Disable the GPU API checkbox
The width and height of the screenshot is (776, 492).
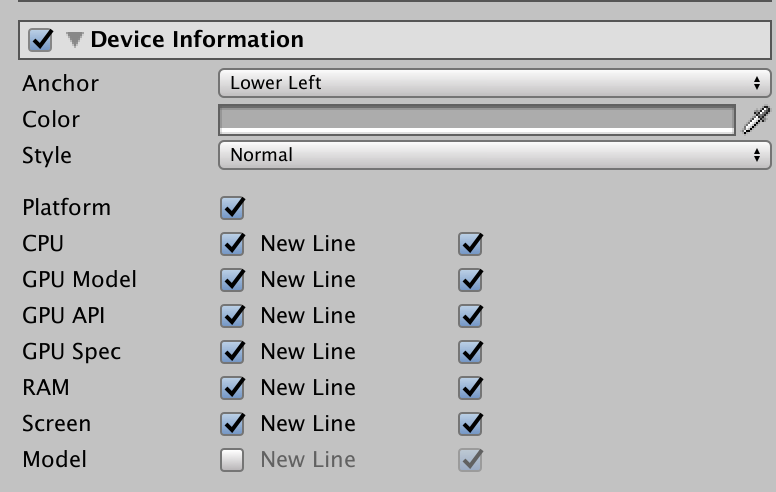[x=232, y=316]
